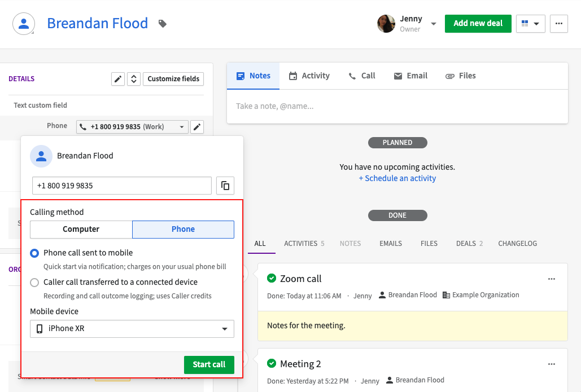Select the Phone calling method
The width and height of the screenshot is (581, 392).
click(x=183, y=229)
